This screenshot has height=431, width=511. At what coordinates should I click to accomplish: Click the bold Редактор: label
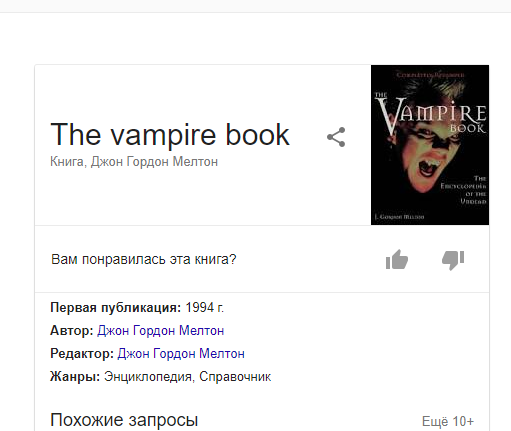click(x=82, y=353)
